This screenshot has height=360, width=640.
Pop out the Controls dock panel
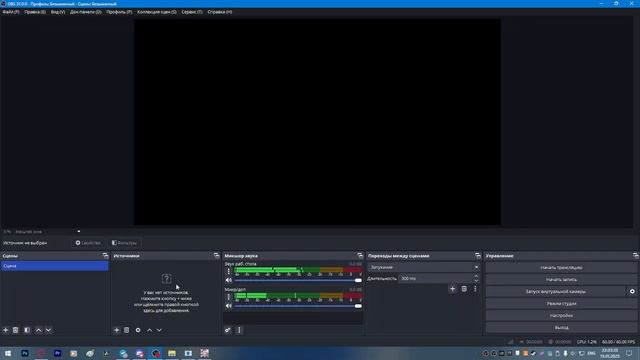(x=636, y=256)
